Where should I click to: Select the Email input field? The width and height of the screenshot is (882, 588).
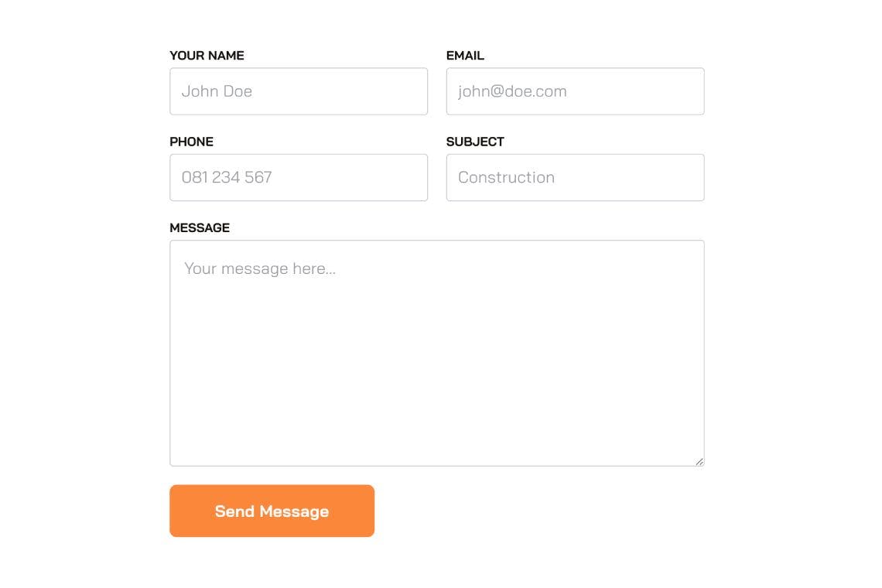[x=575, y=91]
